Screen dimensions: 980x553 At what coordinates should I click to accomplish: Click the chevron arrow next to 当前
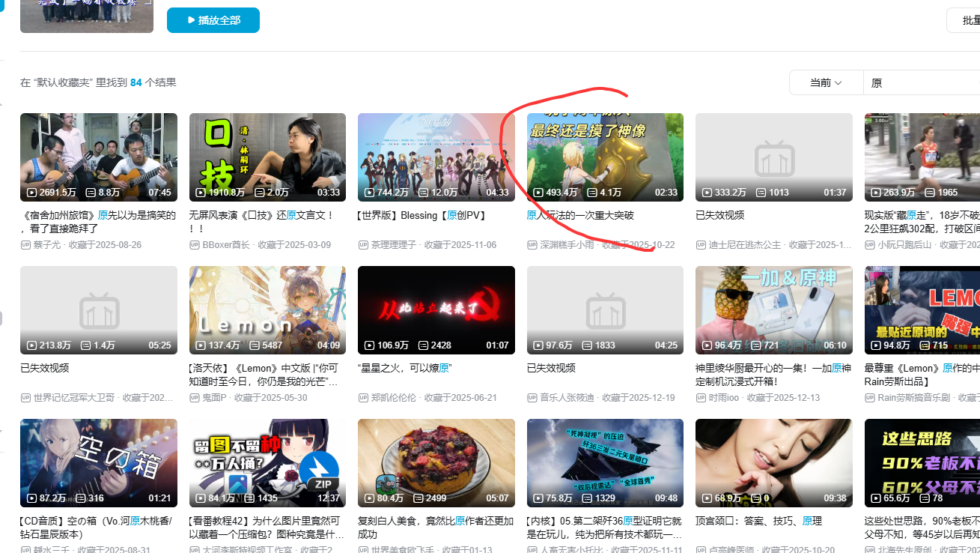tap(839, 82)
